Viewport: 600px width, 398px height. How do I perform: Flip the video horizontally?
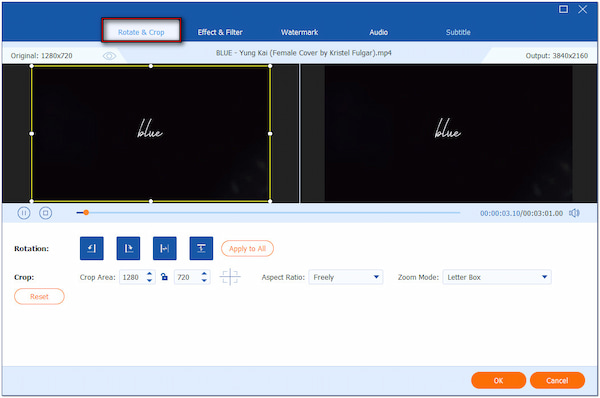(x=165, y=248)
